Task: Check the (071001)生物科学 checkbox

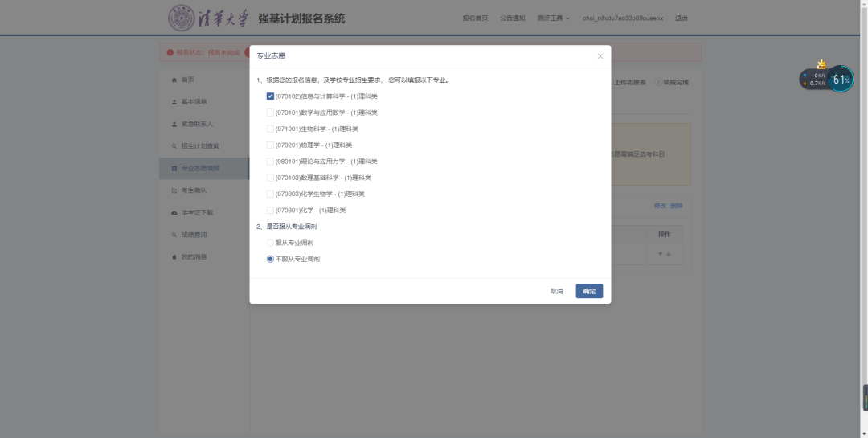Action: 270,129
